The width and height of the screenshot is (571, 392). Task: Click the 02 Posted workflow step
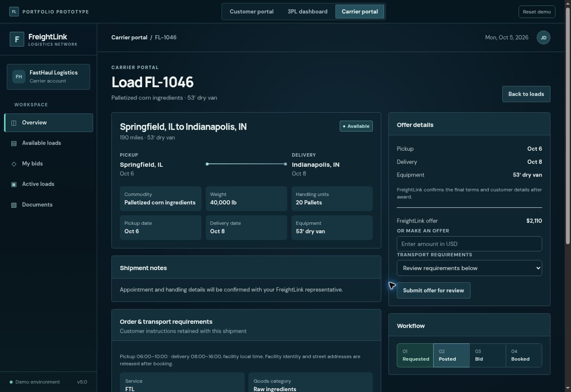(x=451, y=355)
